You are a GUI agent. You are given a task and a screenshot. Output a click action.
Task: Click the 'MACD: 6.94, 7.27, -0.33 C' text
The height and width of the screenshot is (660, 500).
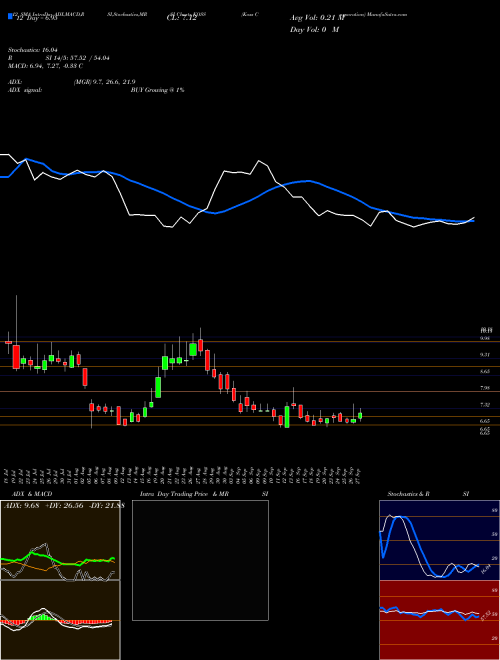click(x=45, y=66)
